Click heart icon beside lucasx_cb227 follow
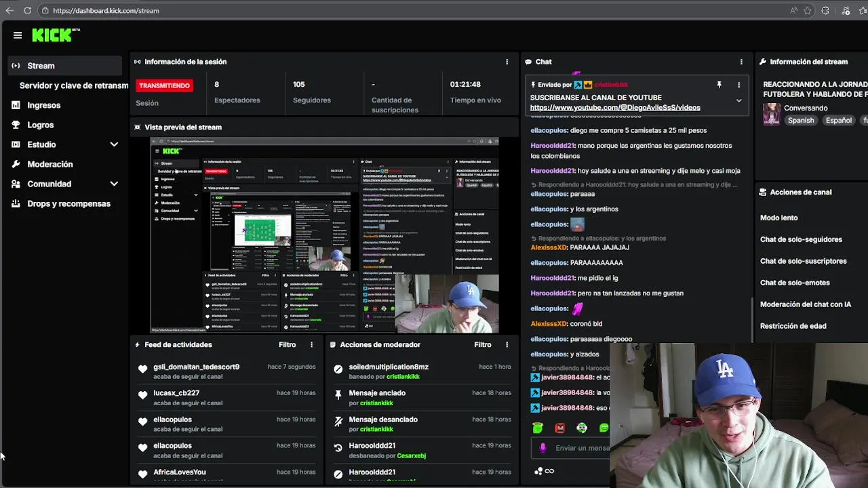This screenshot has height=488, width=868. (142, 395)
